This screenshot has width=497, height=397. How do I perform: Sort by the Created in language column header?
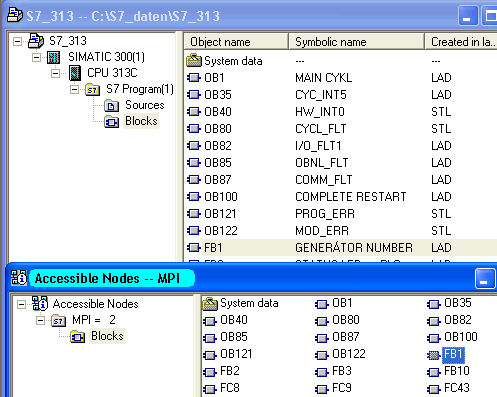click(x=461, y=42)
